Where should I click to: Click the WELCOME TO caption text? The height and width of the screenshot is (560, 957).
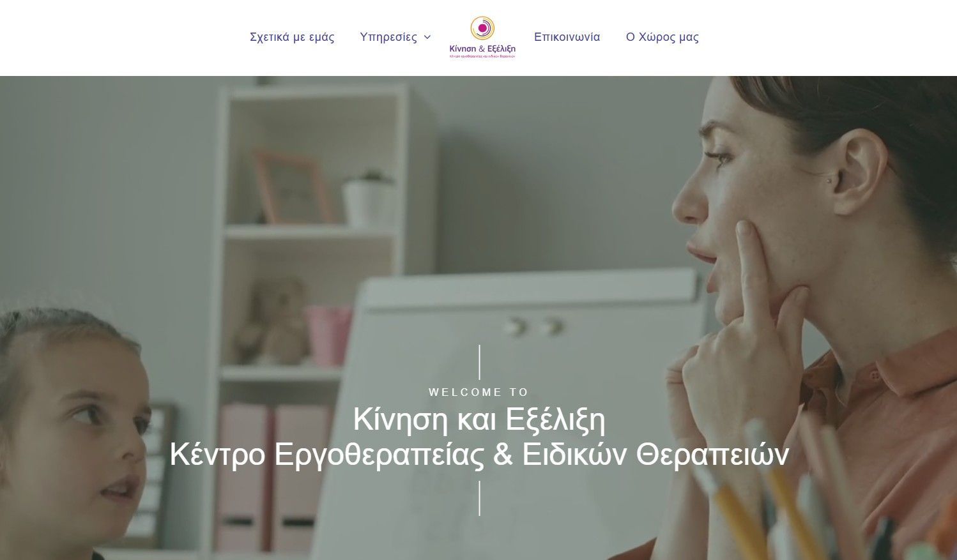pyautogui.click(x=479, y=392)
